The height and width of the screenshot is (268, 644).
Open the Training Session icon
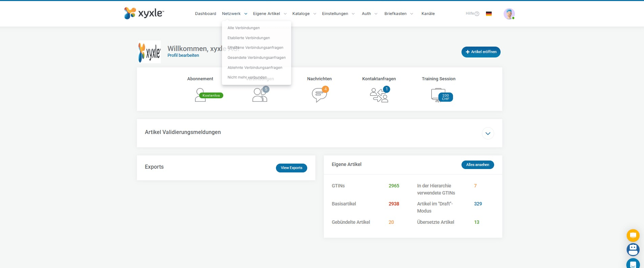[439, 95]
